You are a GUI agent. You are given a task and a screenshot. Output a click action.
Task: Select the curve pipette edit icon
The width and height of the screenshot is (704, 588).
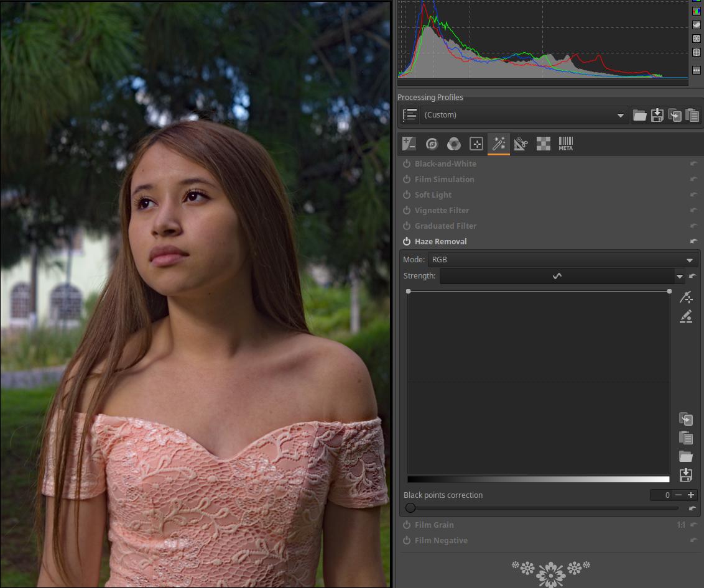(x=686, y=316)
